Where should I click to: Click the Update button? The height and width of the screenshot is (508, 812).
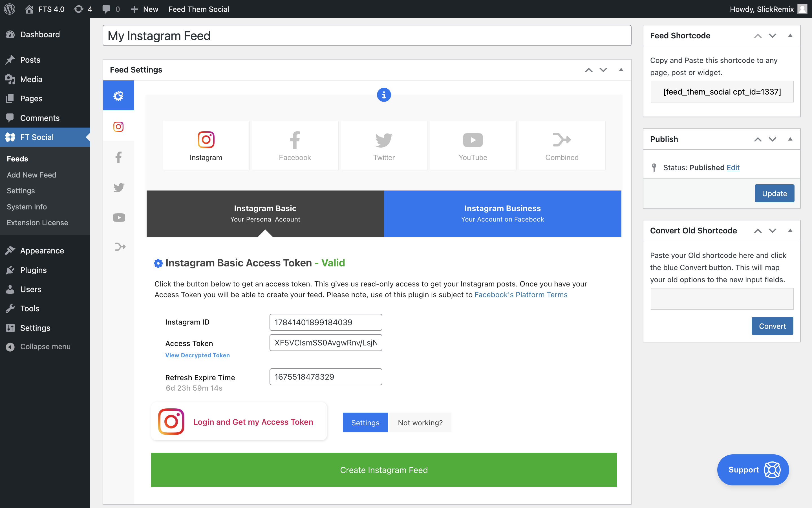pos(775,193)
